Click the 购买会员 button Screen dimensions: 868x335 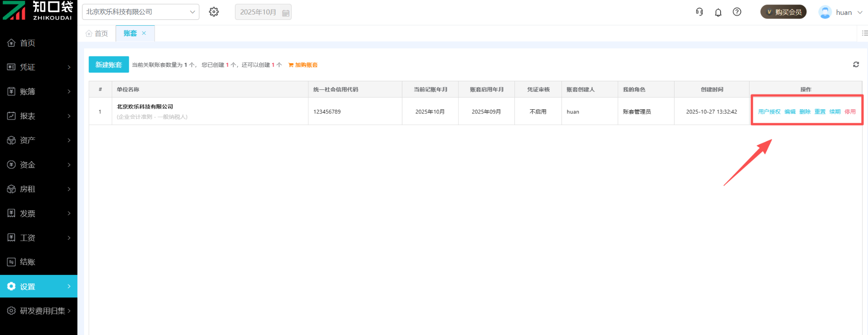tap(783, 12)
